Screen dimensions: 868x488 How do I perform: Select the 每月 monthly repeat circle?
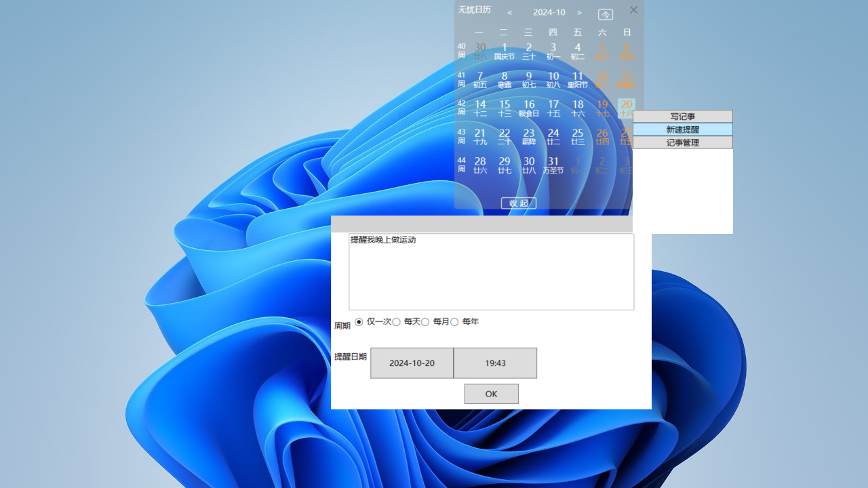425,321
